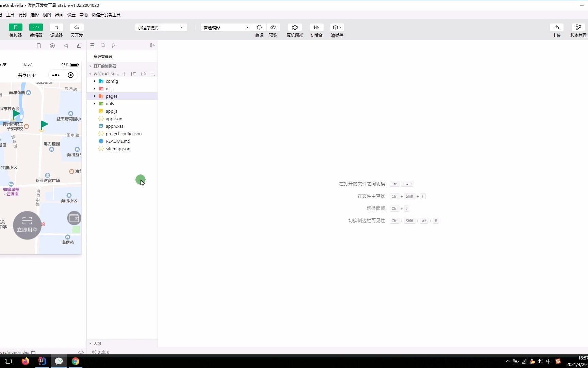Click the collapse all folders icon
The width and height of the screenshot is (588, 368).
153,74
